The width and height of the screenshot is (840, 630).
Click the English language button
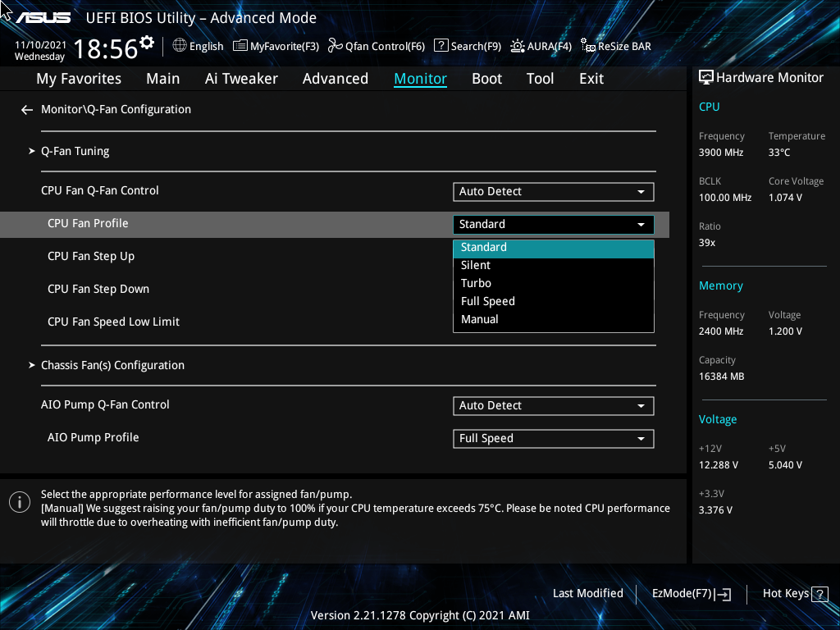click(206, 47)
